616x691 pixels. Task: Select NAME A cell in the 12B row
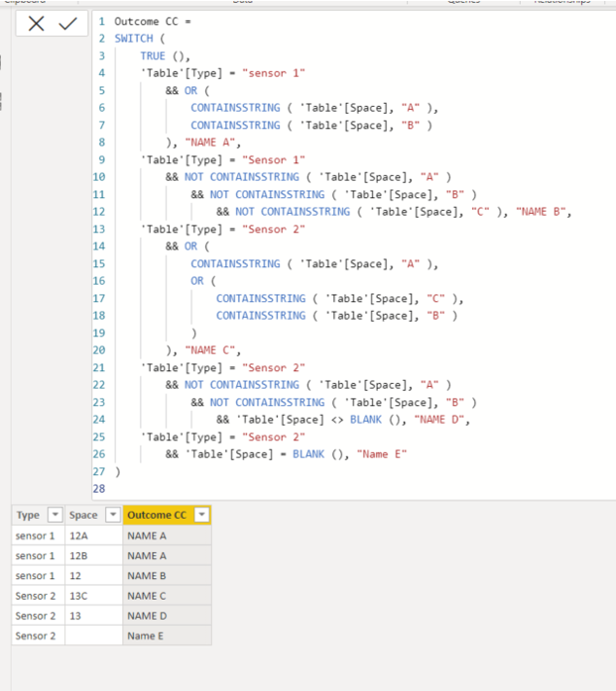coord(167,556)
